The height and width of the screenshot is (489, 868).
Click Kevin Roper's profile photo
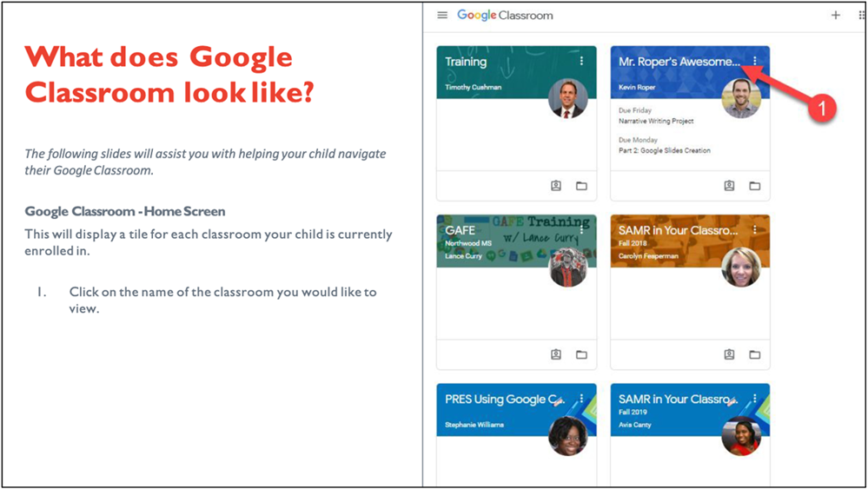[741, 98]
